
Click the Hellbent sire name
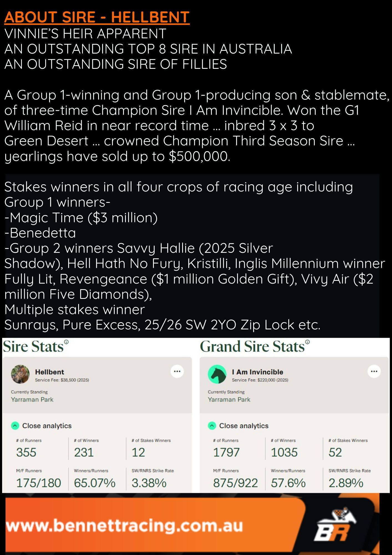[x=49, y=372]
